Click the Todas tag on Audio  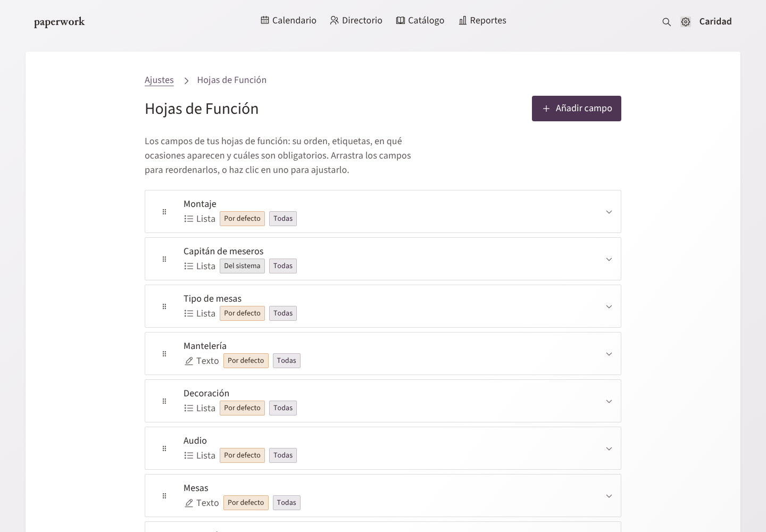[x=283, y=455]
